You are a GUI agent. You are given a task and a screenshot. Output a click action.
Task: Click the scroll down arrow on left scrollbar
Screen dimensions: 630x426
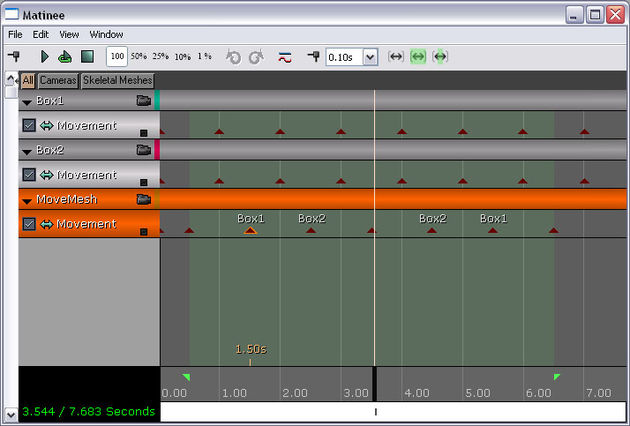coord(11,414)
